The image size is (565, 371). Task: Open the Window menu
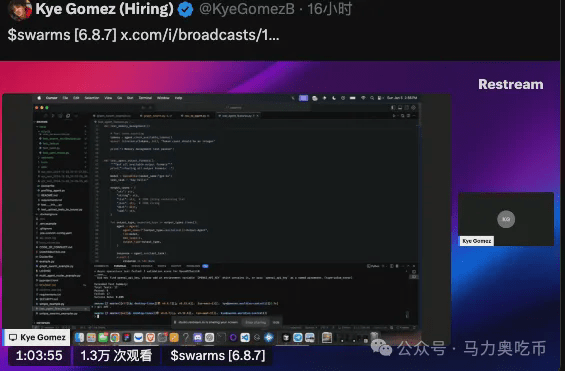pos(163,98)
